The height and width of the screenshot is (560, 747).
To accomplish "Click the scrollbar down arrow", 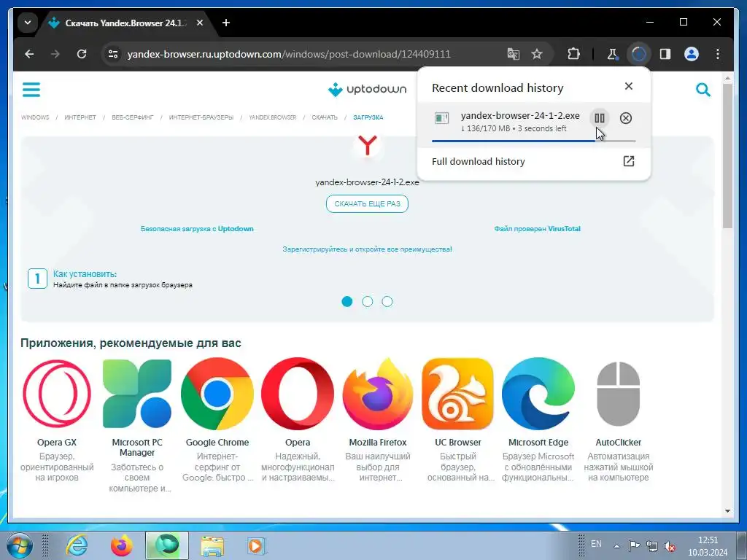I will click(x=727, y=511).
